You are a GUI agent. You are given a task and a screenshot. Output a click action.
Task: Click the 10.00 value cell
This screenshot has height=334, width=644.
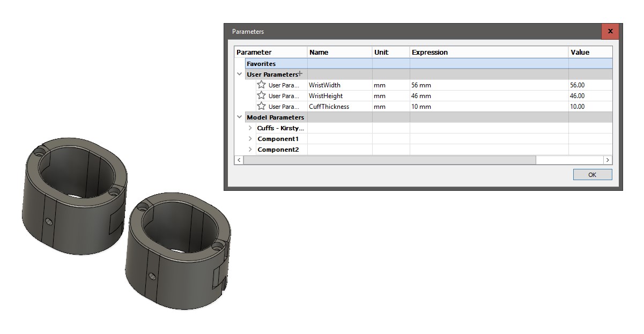click(590, 107)
